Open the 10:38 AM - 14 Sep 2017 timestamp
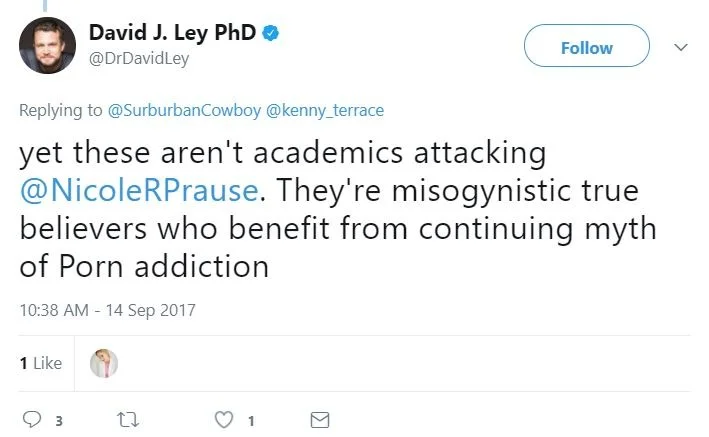The width and height of the screenshot is (709, 437). click(x=107, y=310)
